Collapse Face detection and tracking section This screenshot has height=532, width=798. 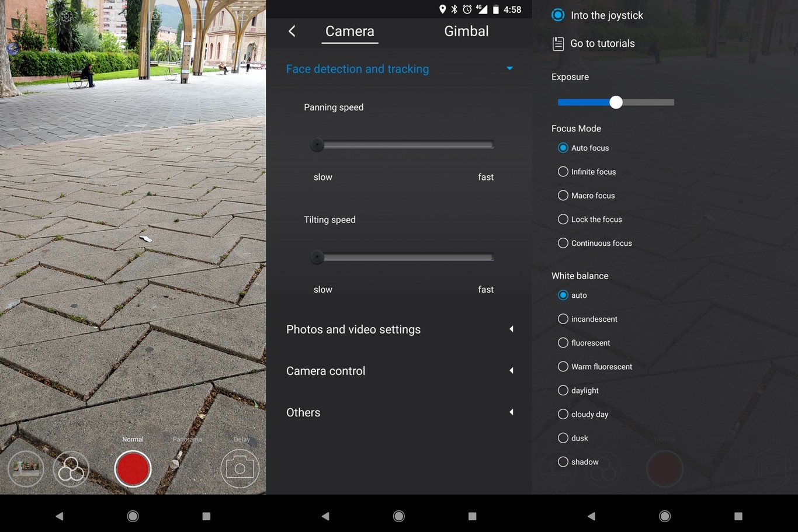tap(509, 69)
